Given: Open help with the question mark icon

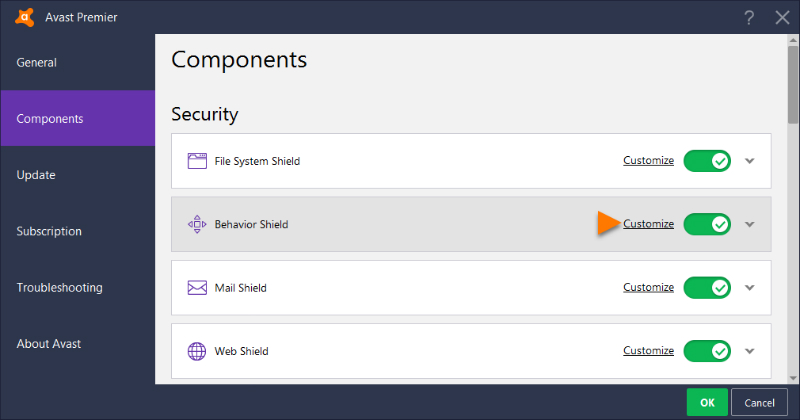Looking at the screenshot, I should [749, 17].
